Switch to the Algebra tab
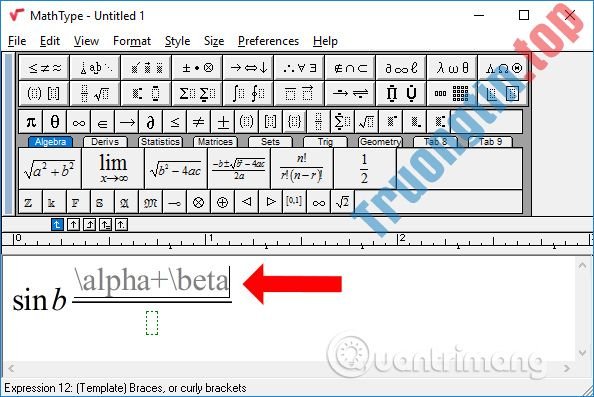 pyautogui.click(x=50, y=142)
